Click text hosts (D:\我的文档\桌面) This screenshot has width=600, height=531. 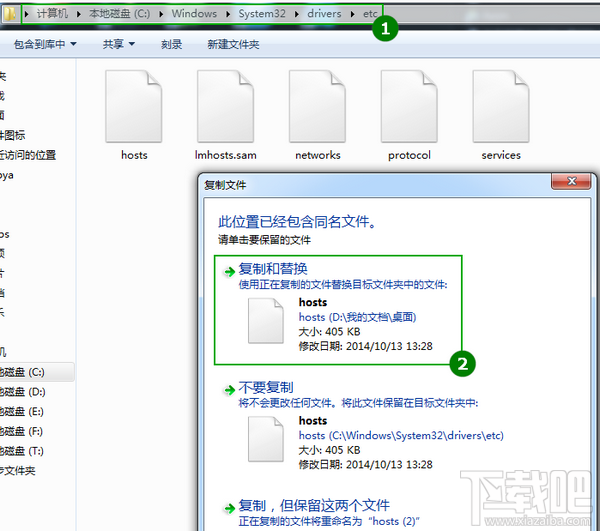(x=357, y=317)
